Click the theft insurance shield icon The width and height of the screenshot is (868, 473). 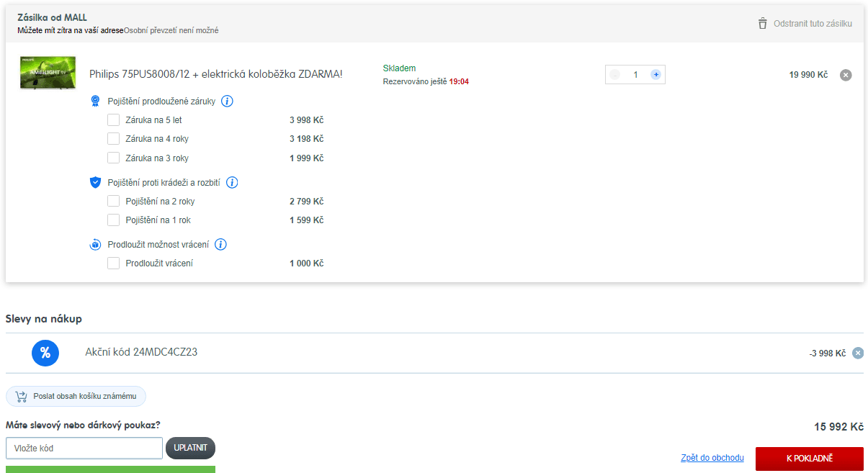(x=95, y=183)
